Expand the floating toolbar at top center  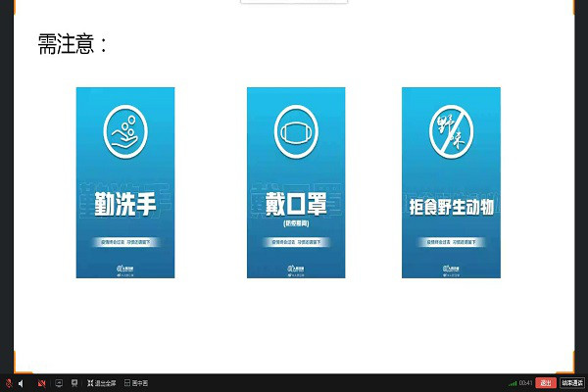(x=294, y=2)
